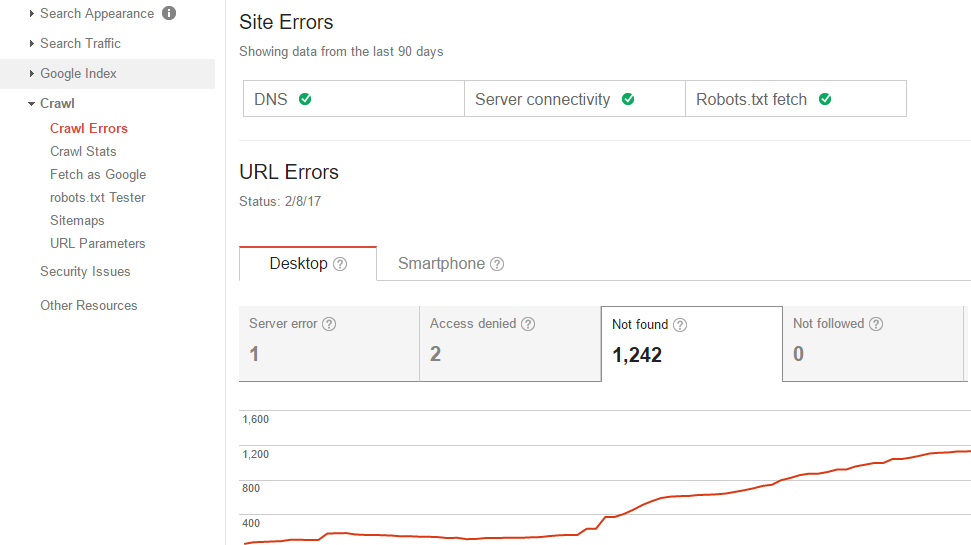Screen dimensions: 971x545
Task: Open the help icon beside Desktop tab
Action: point(340,264)
